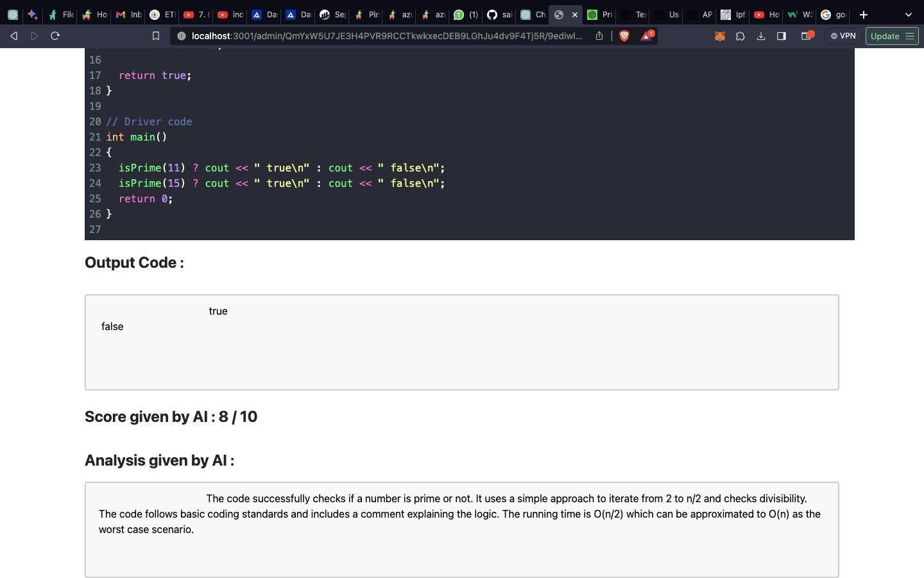Switch to the 'Sep' tab
The image size is (924, 578).
[332, 14]
